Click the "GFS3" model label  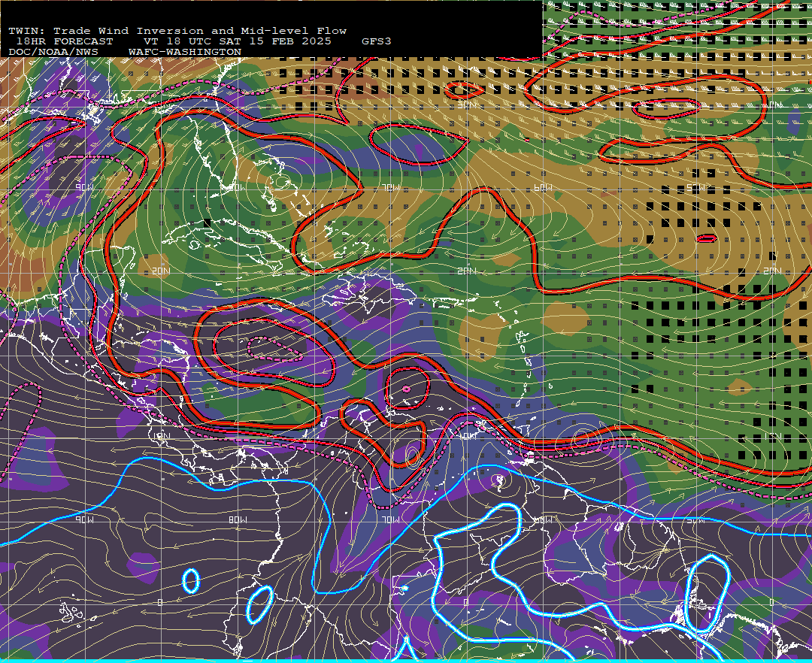[376, 41]
